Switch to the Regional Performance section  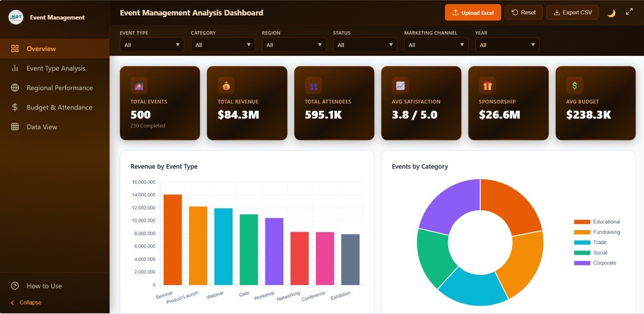[x=59, y=88]
